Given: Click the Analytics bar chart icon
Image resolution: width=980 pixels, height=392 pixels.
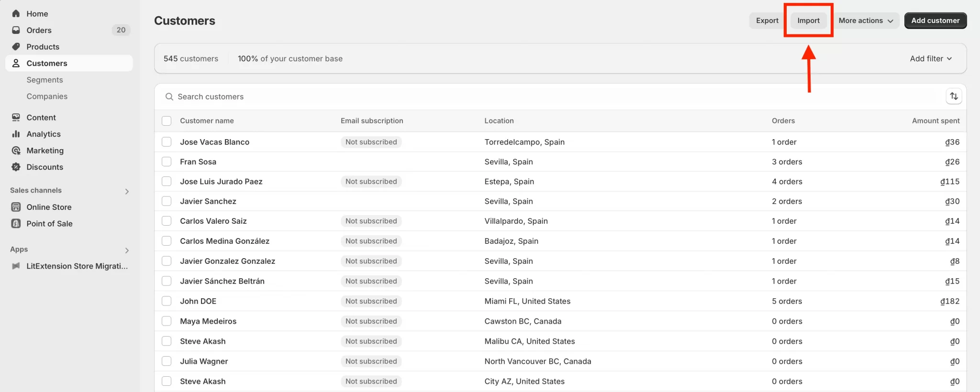Looking at the screenshot, I should point(16,134).
